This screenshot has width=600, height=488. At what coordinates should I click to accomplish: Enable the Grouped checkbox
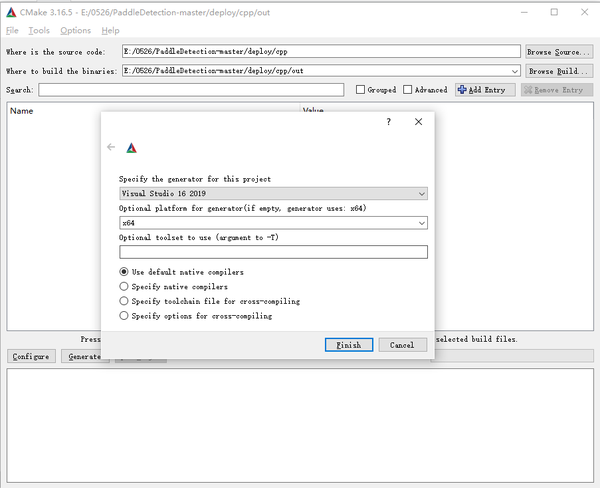pos(360,90)
